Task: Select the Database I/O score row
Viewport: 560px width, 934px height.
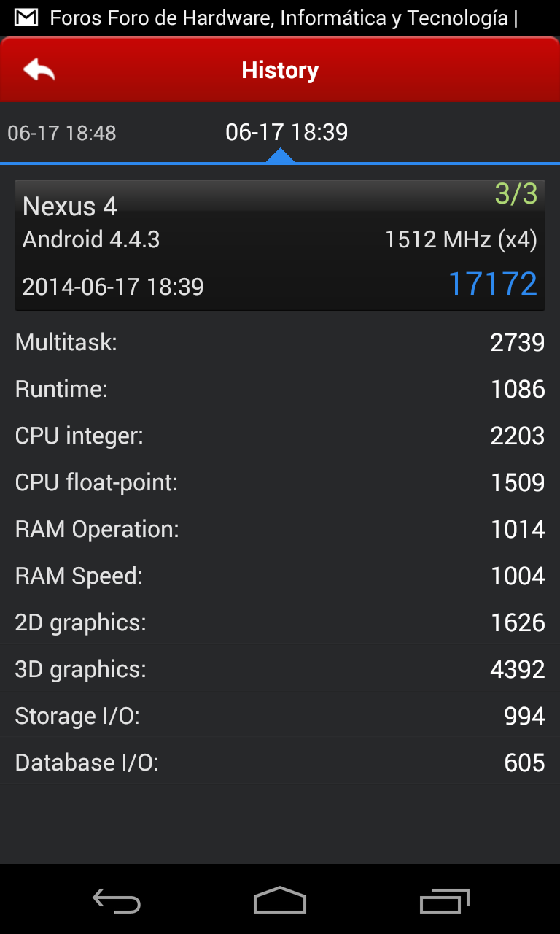Action: [x=280, y=763]
